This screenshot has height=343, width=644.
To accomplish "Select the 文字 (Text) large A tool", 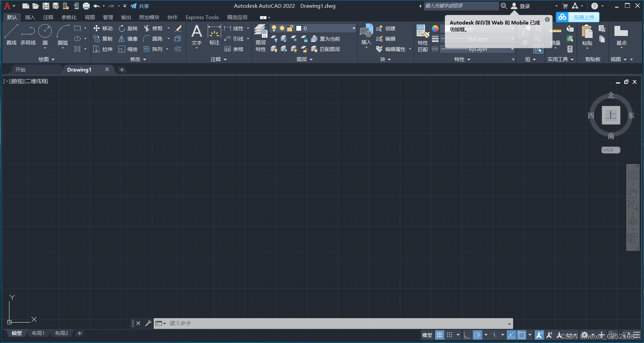I will [x=197, y=35].
